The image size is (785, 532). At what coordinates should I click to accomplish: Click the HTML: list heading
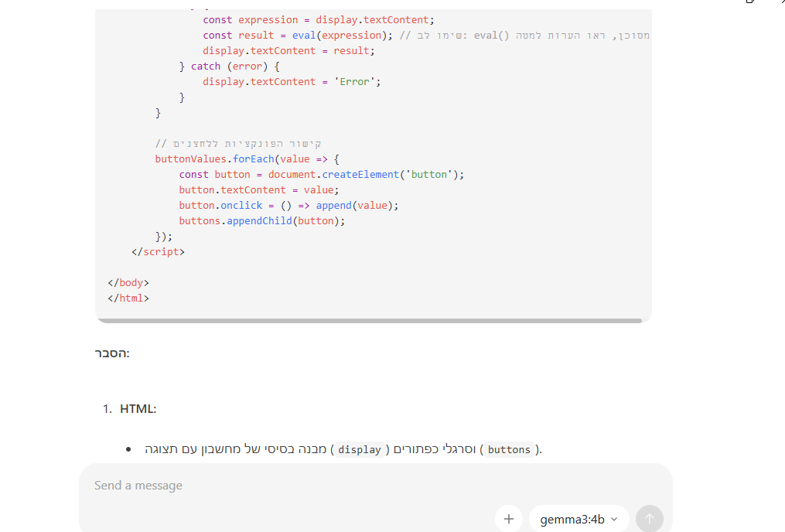[138, 408]
